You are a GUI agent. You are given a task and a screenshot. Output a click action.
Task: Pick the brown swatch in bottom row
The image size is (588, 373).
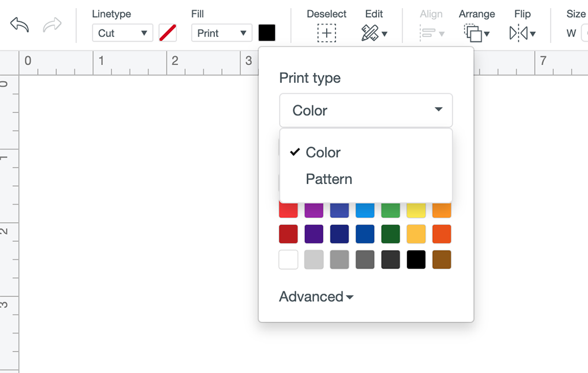pos(442,260)
